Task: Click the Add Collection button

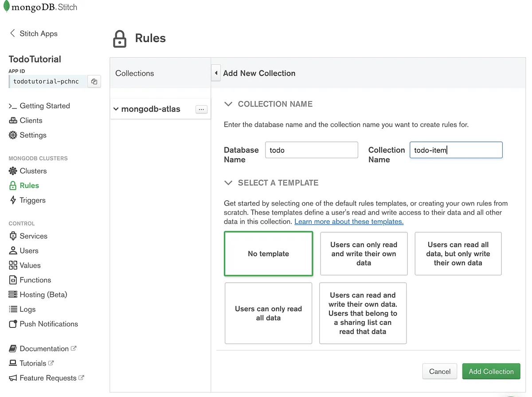Action: point(491,371)
